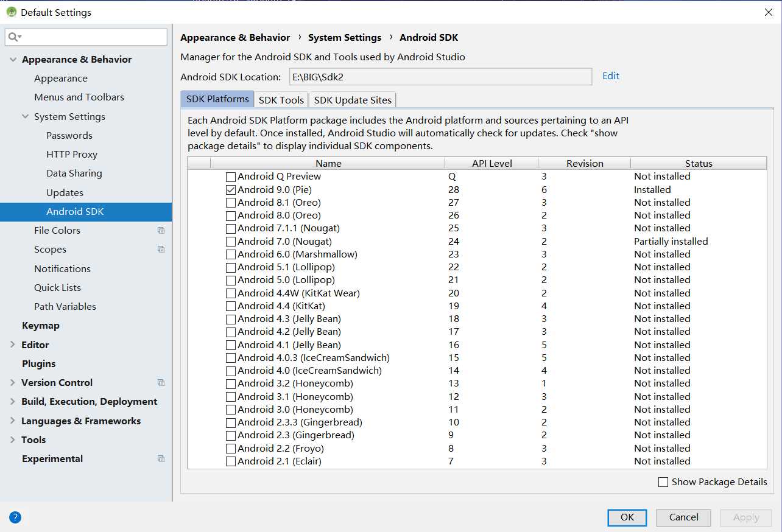Sort table by Name column header
The image size is (782, 532).
point(328,163)
